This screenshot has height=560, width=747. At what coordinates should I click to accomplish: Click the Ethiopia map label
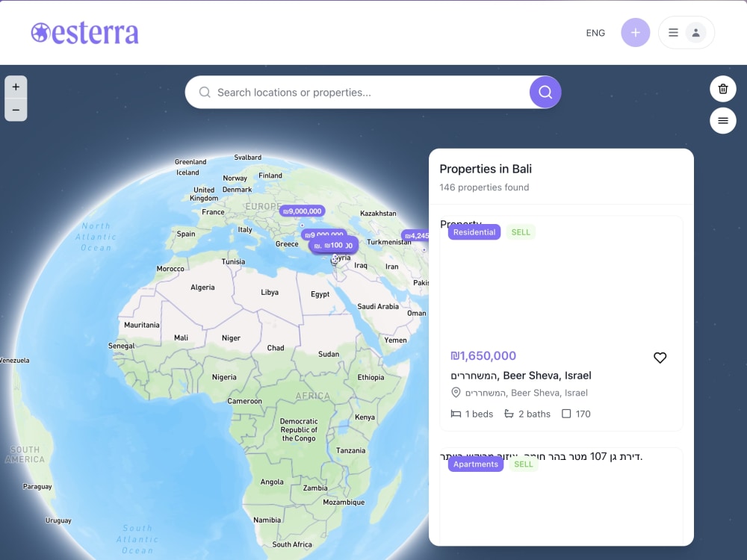click(x=371, y=377)
